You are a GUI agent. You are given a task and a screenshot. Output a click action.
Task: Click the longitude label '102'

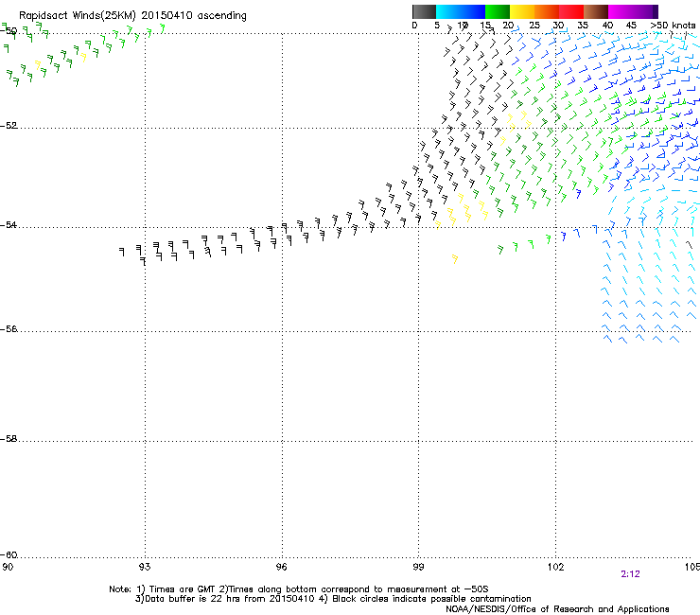[555, 567]
